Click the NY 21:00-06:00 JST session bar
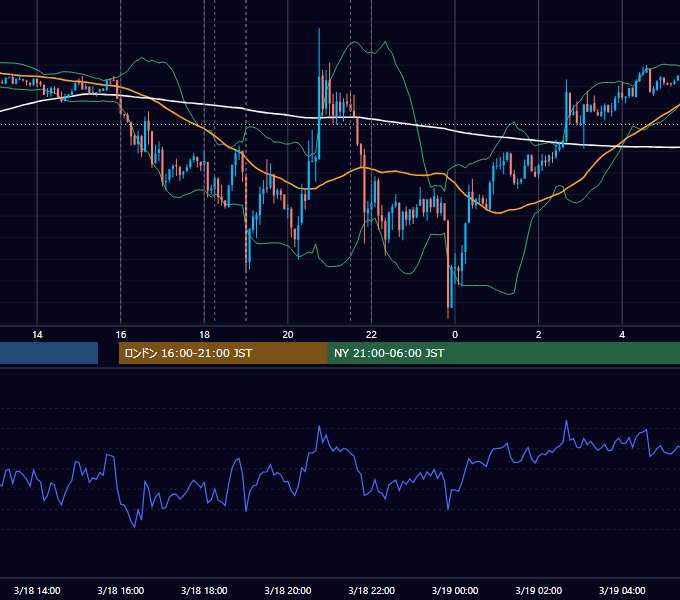The image size is (680, 600). click(x=504, y=353)
